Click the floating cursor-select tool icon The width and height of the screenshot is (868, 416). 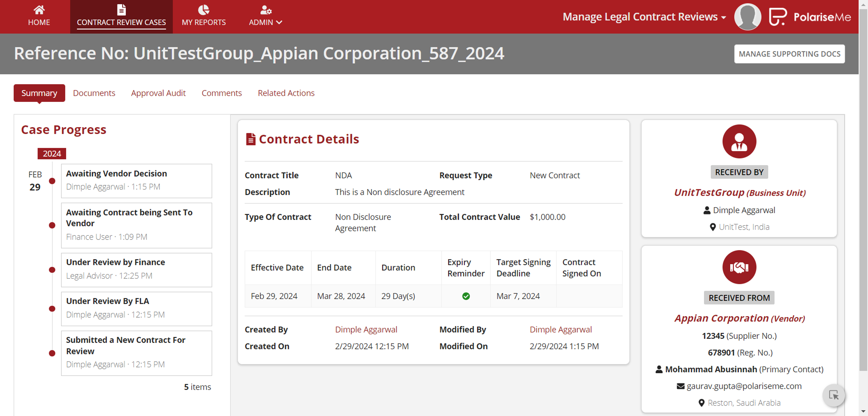[x=833, y=395]
